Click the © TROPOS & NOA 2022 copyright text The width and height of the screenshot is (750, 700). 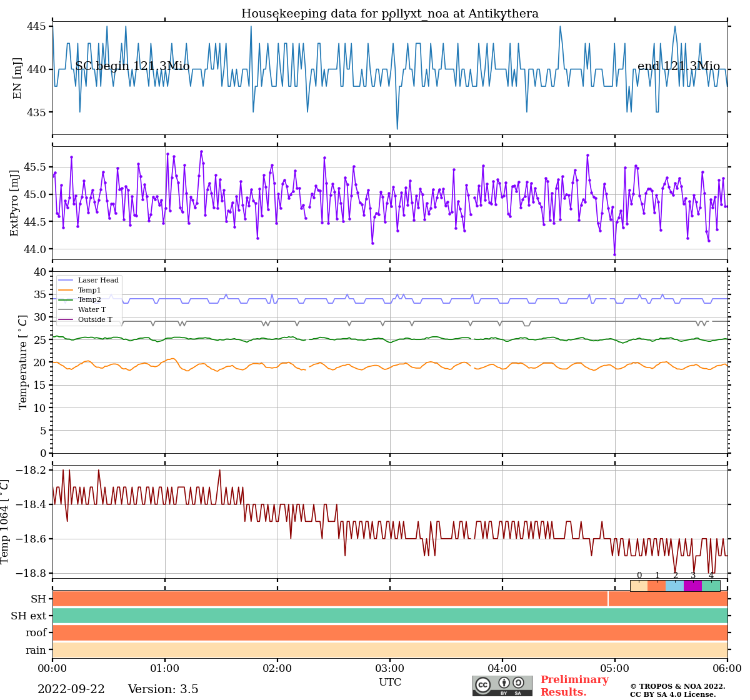677,686
